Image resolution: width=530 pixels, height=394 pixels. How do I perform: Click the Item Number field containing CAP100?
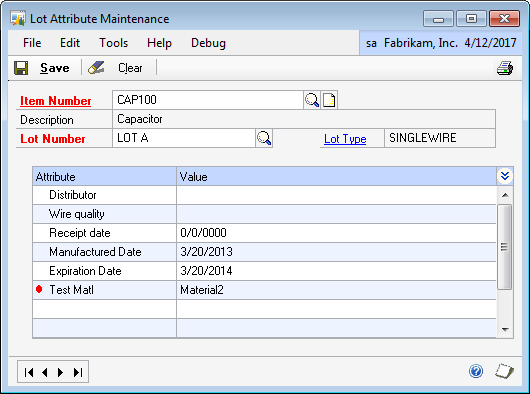[x=208, y=100]
